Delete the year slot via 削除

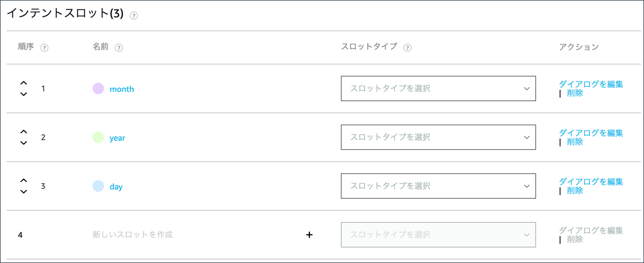pyautogui.click(x=575, y=142)
